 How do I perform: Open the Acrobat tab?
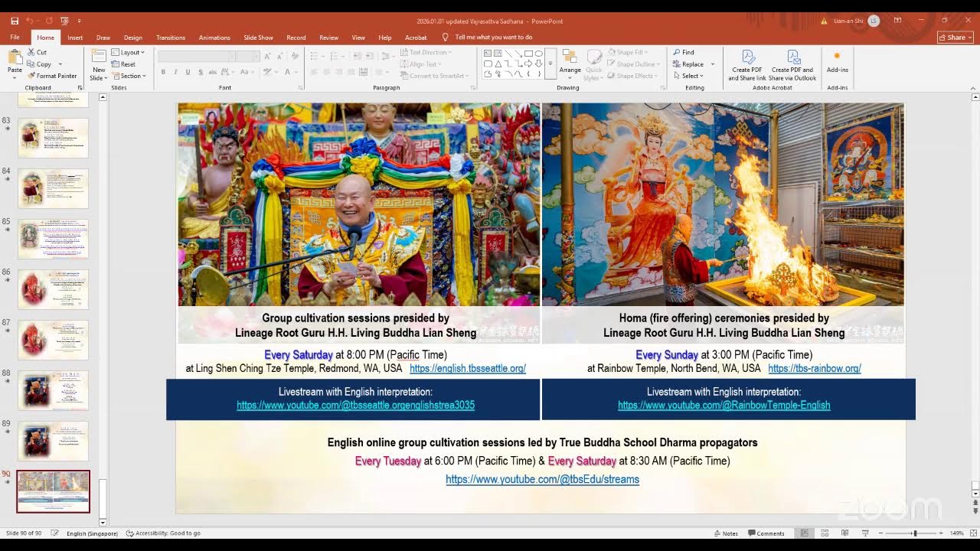(416, 37)
